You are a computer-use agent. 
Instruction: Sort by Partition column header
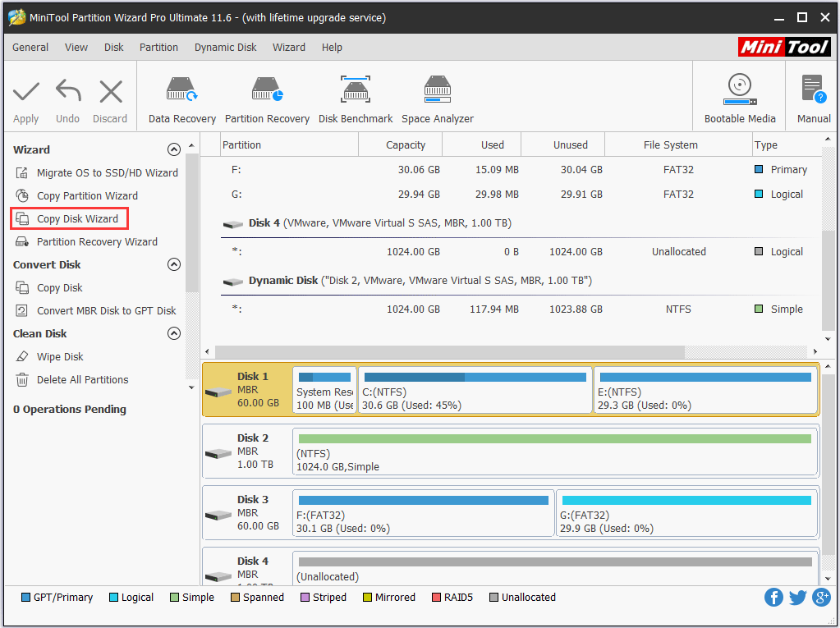[289, 145]
